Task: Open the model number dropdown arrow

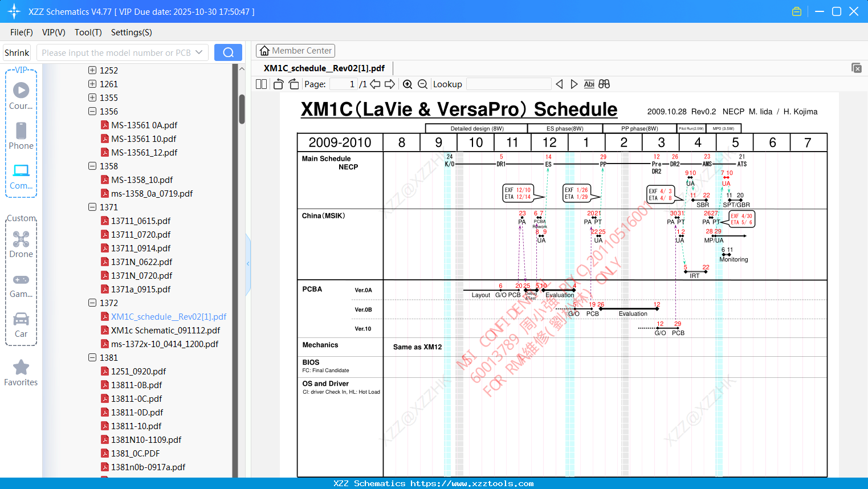Action: [199, 52]
